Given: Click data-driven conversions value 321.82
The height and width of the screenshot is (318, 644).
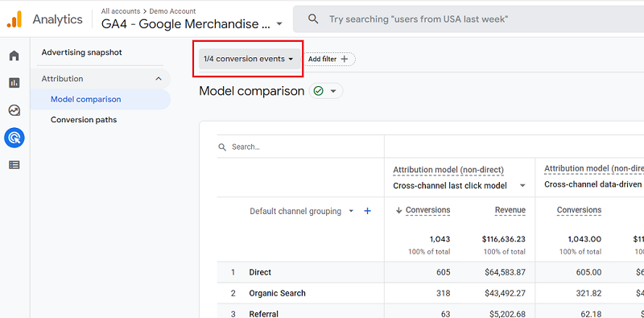Looking at the screenshot, I should 588,293.
